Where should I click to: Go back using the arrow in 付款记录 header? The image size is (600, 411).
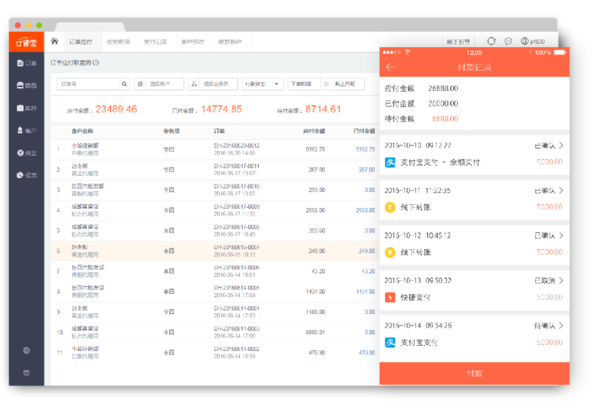(391, 67)
